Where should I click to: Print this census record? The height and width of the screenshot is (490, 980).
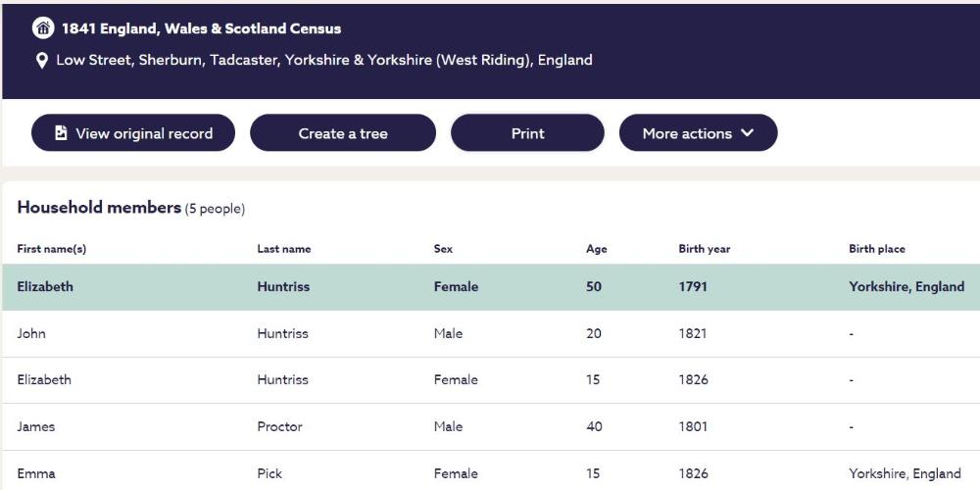527,133
